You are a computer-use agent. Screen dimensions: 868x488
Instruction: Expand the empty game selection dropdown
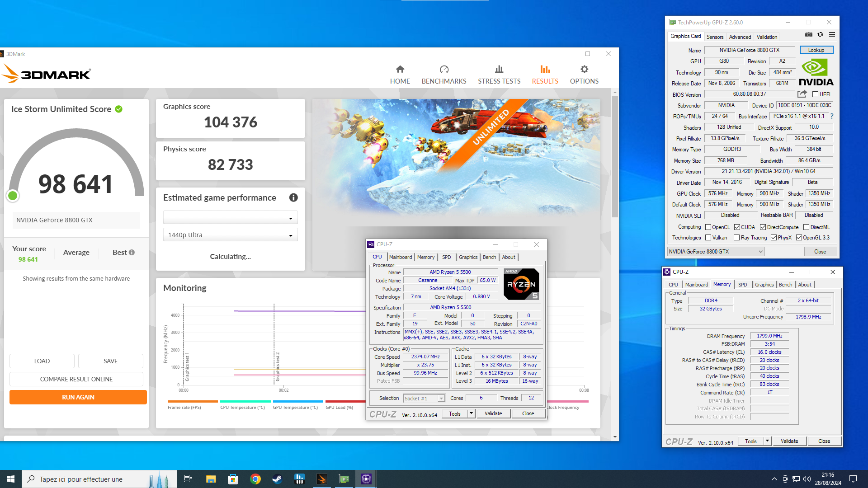(230, 218)
